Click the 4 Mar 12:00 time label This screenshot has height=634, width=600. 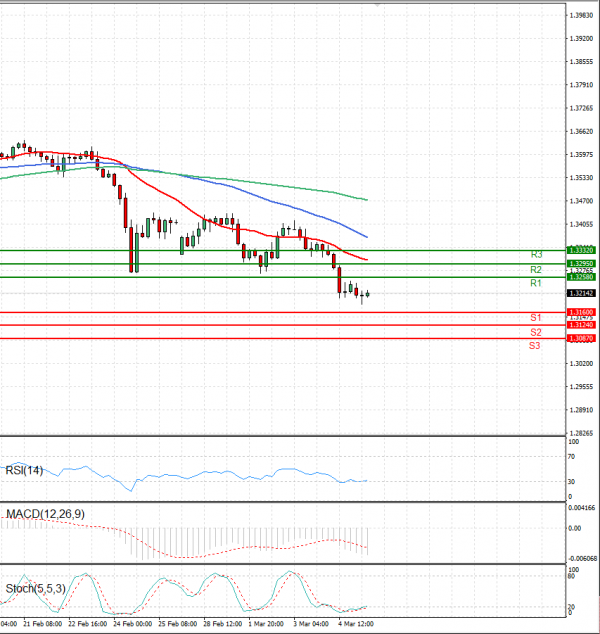tap(356, 624)
